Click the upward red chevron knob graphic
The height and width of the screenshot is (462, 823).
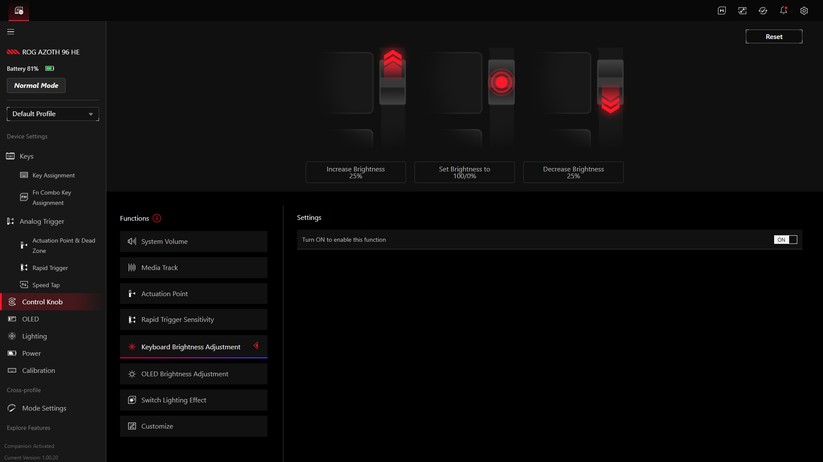click(x=393, y=64)
